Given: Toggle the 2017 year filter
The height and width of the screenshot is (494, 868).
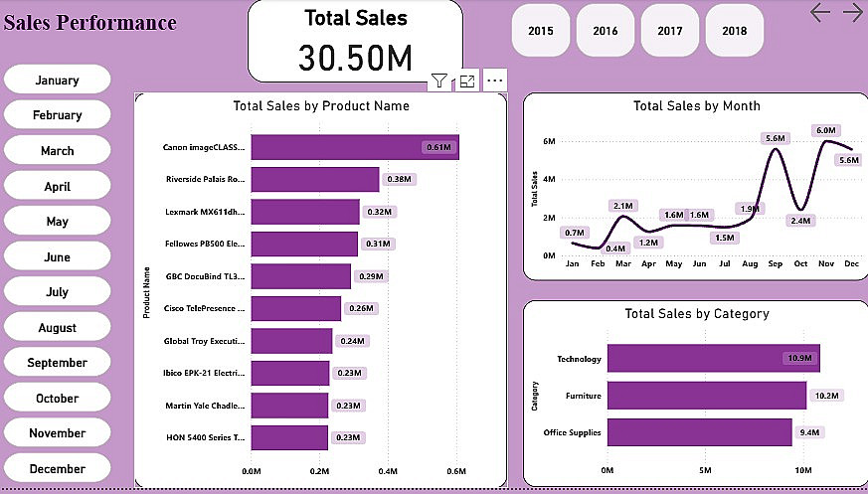Looking at the screenshot, I should pyautogui.click(x=670, y=31).
